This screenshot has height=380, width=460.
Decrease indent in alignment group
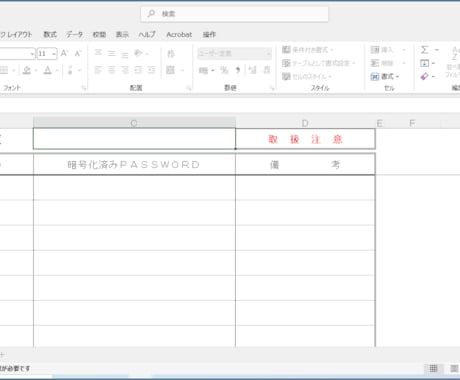138,70
